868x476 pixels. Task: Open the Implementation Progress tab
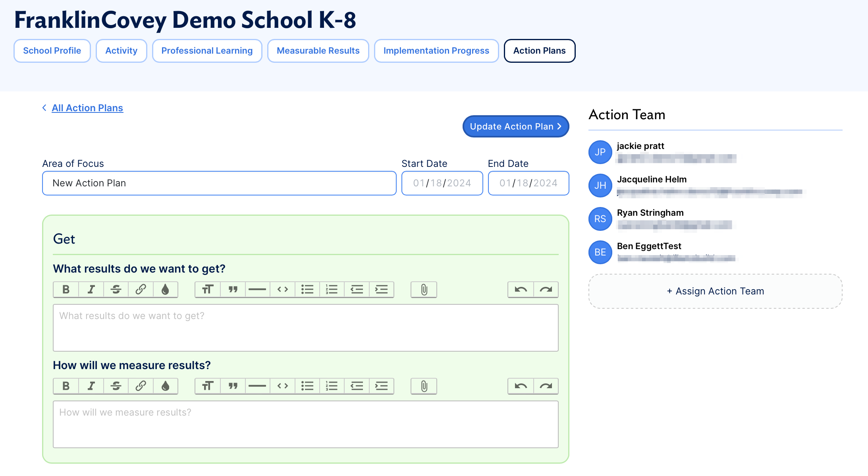[436, 51]
